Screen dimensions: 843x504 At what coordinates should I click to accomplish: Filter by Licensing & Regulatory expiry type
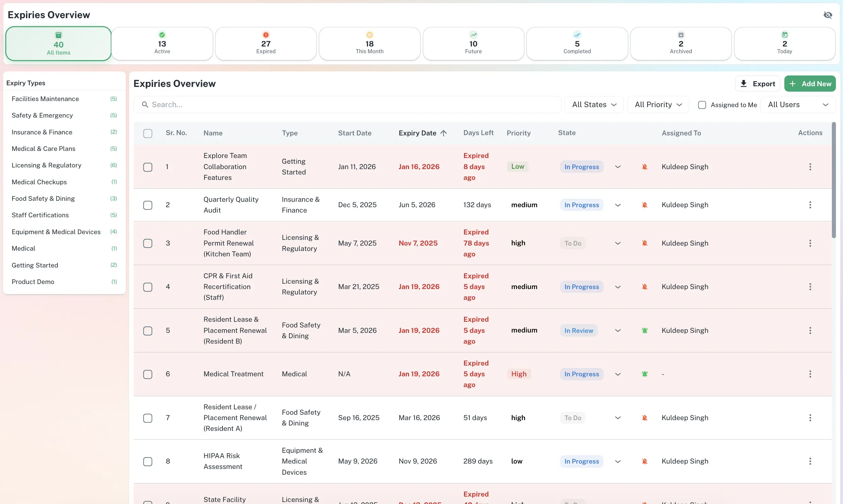(x=64, y=165)
